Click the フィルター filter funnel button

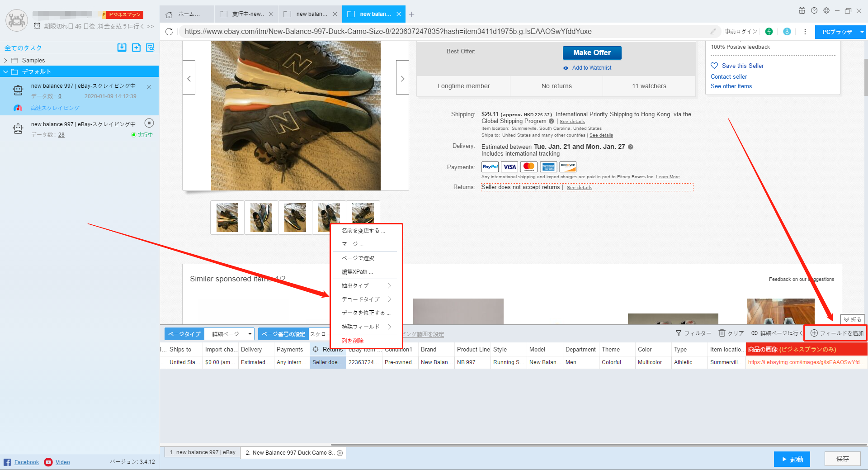pos(693,333)
